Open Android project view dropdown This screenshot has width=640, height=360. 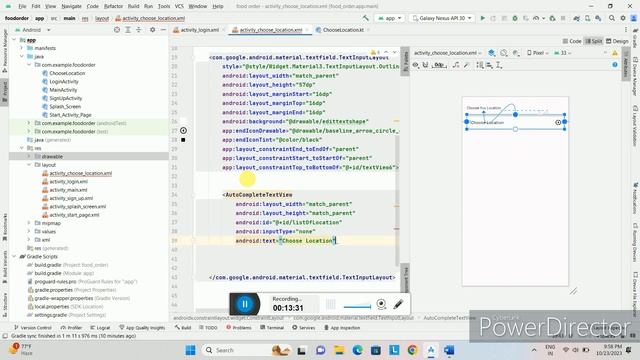click(x=33, y=30)
